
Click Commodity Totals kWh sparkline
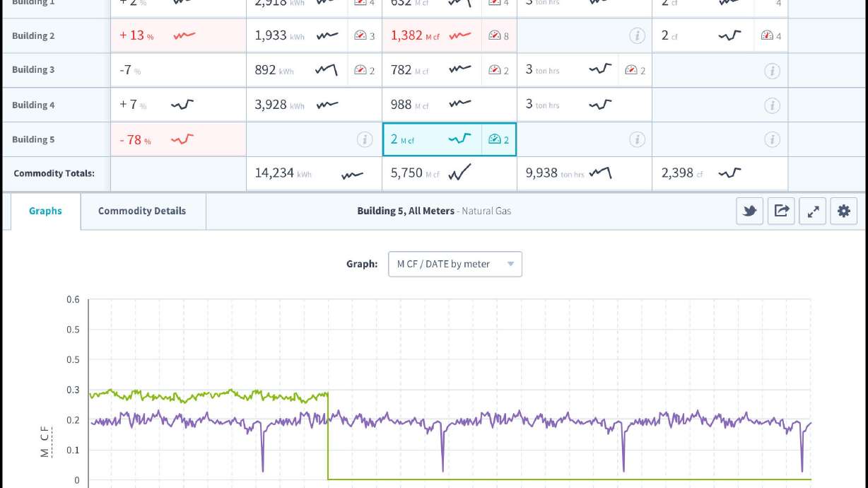point(352,175)
